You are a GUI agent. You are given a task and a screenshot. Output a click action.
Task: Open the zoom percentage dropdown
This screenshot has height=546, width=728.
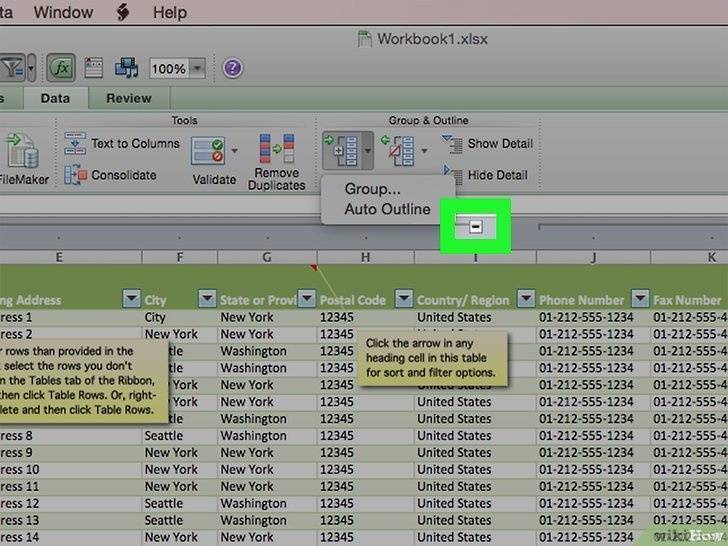pyautogui.click(x=197, y=69)
